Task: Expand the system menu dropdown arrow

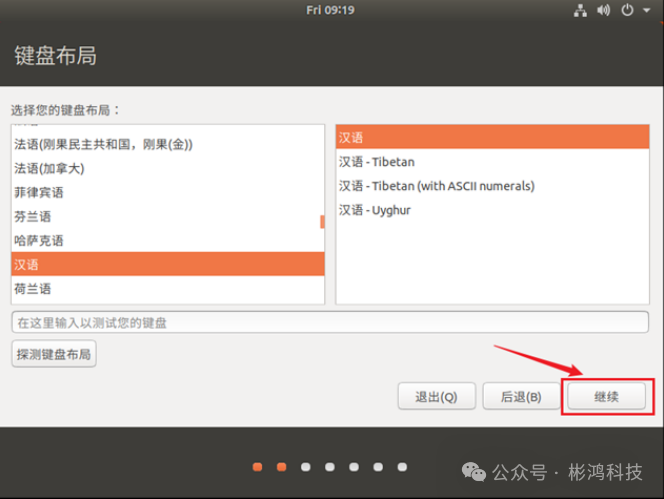Action: click(x=646, y=10)
